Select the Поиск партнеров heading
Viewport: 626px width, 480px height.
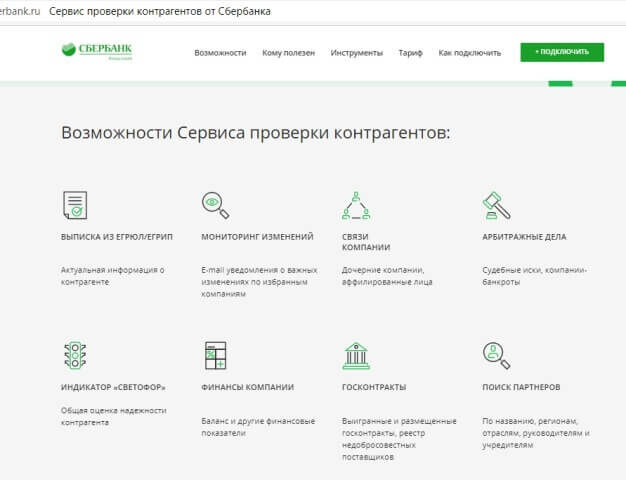(521, 387)
